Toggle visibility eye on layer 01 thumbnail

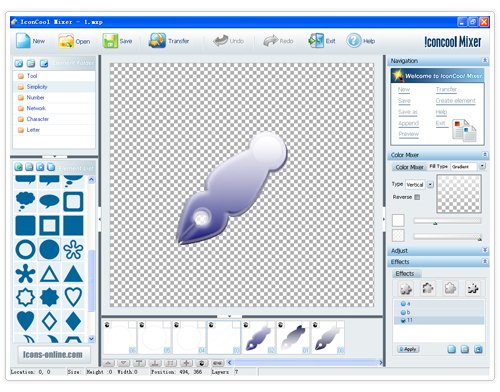(x=281, y=324)
